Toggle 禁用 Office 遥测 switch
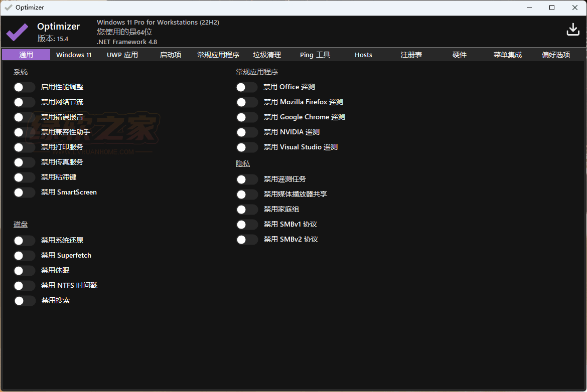The image size is (587, 392). (247, 87)
